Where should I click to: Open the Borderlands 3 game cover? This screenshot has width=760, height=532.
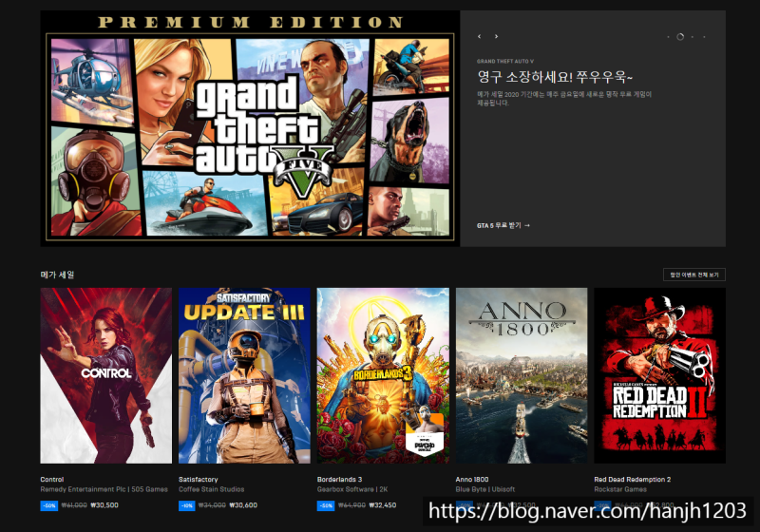pyautogui.click(x=383, y=375)
